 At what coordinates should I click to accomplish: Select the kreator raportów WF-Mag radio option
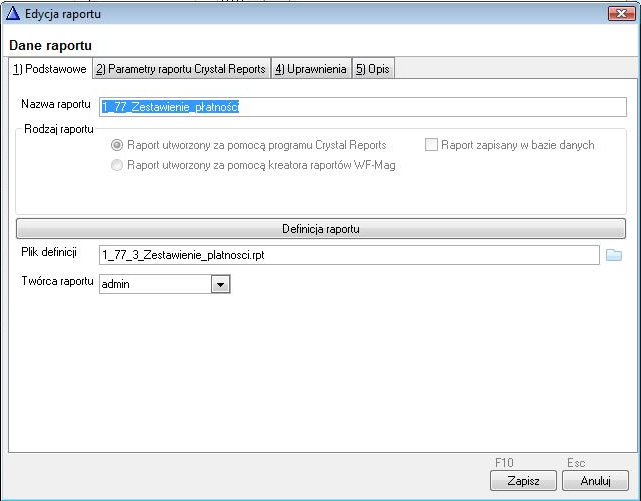pos(118,165)
